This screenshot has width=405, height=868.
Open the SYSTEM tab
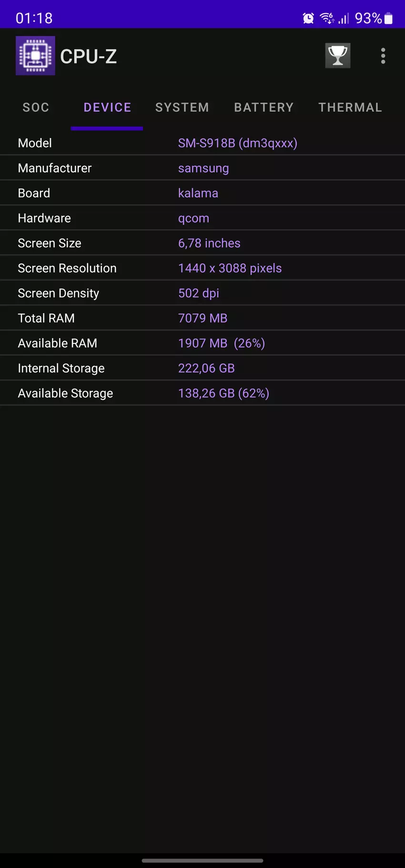pyautogui.click(x=182, y=108)
